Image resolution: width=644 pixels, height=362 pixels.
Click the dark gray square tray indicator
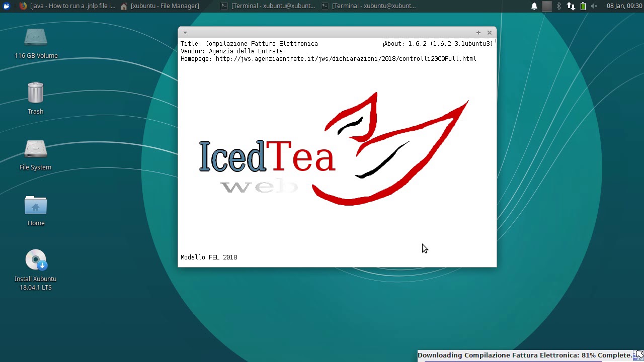[x=546, y=6]
